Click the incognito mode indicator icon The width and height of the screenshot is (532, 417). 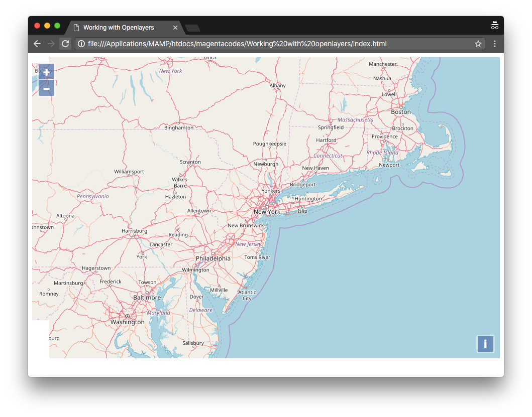[x=495, y=25]
